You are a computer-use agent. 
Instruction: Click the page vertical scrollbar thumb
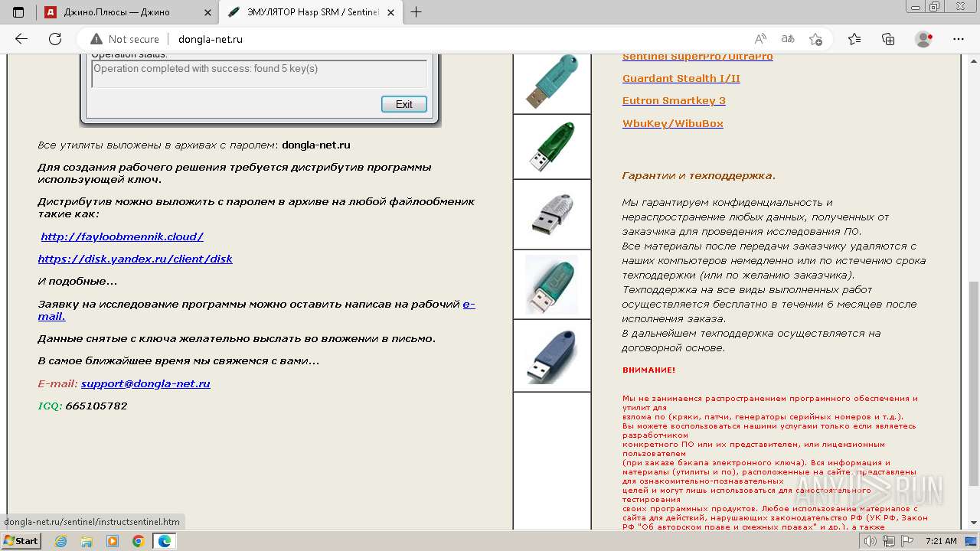973,383
